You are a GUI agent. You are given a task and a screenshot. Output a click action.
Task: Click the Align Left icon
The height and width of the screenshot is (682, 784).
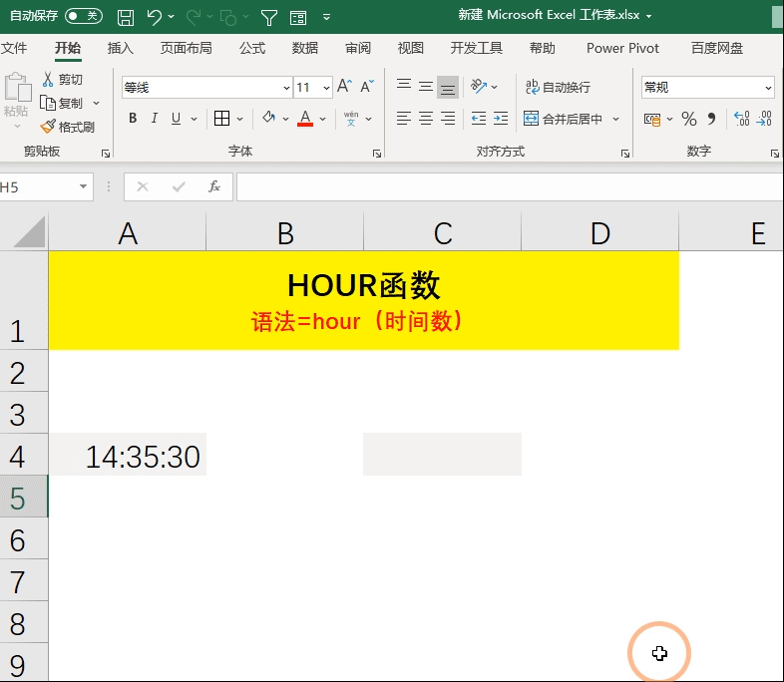[x=404, y=119]
